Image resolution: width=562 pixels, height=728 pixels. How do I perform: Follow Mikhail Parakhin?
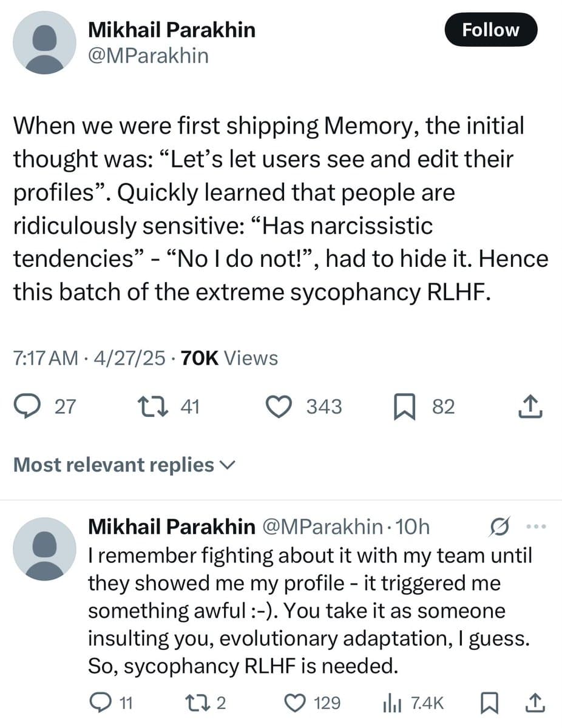pyautogui.click(x=490, y=29)
